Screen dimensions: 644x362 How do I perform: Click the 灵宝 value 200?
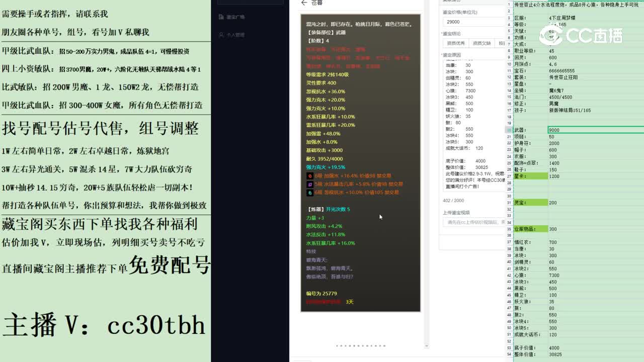tap(553, 203)
